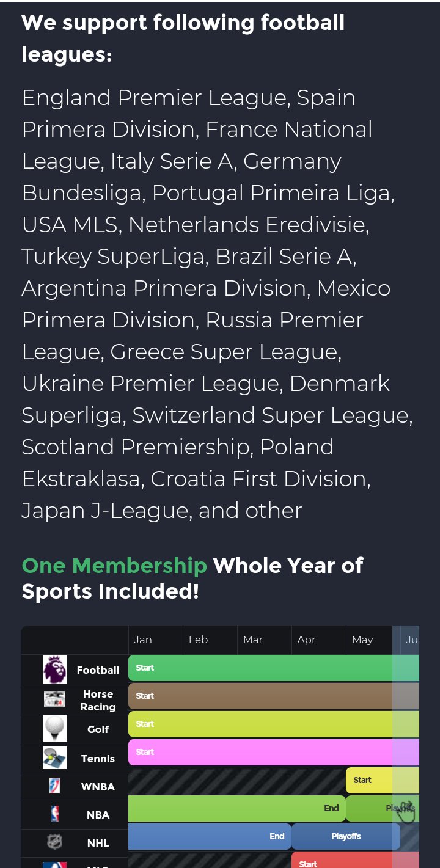Click the Horse Racing icon
Viewport: 440px width, 868px height.
[x=54, y=699]
